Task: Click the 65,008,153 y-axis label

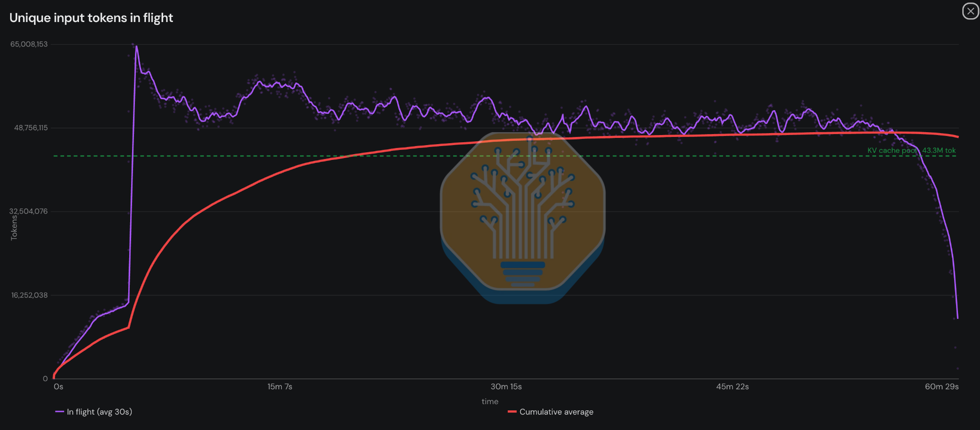Action: point(29,44)
